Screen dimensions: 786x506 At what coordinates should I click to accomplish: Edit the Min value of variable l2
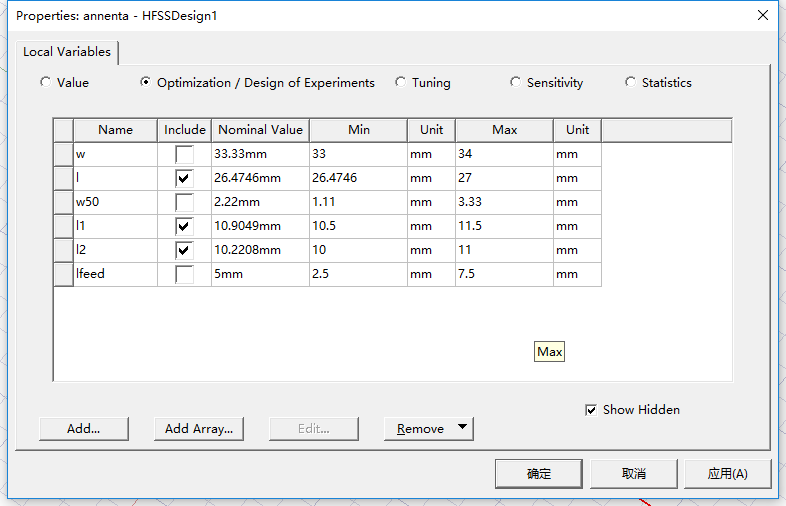click(357, 250)
